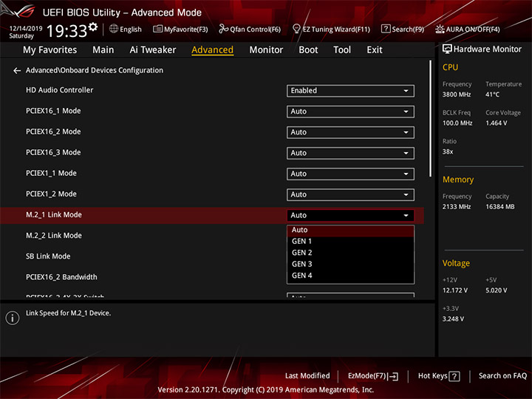Click the Qfan Control fan icon
This screenshot has height=399, width=532.
click(x=223, y=29)
